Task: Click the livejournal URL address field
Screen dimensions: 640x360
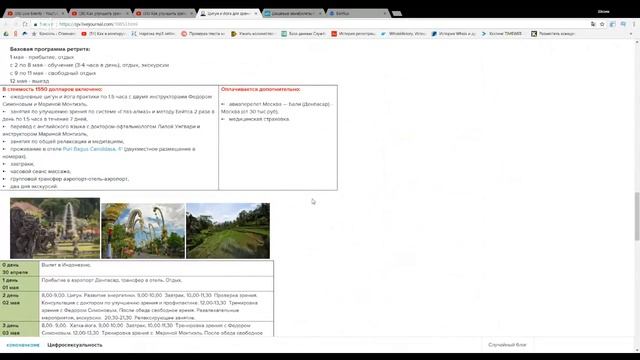Action: click(310, 24)
